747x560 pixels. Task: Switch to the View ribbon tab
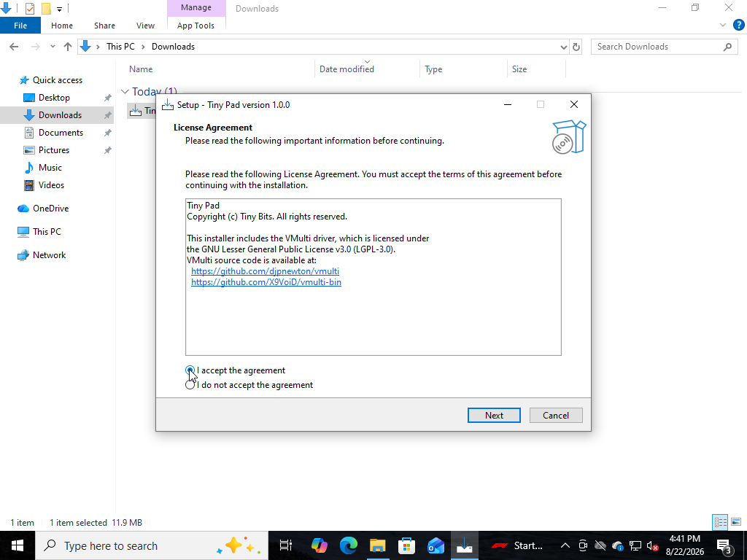click(x=145, y=26)
